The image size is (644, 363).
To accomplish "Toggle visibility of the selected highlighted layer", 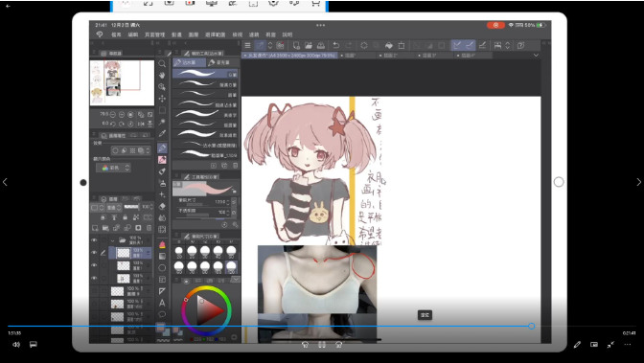I will click(x=95, y=253).
